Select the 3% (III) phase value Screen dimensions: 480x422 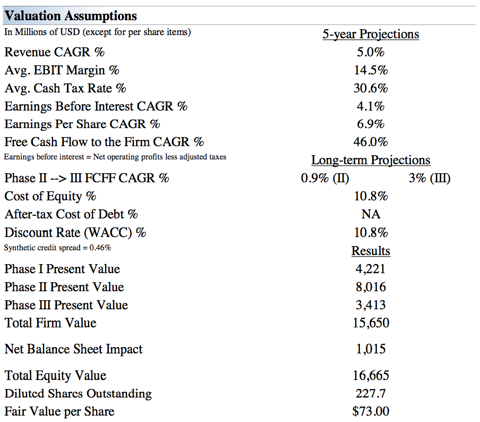click(430, 178)
